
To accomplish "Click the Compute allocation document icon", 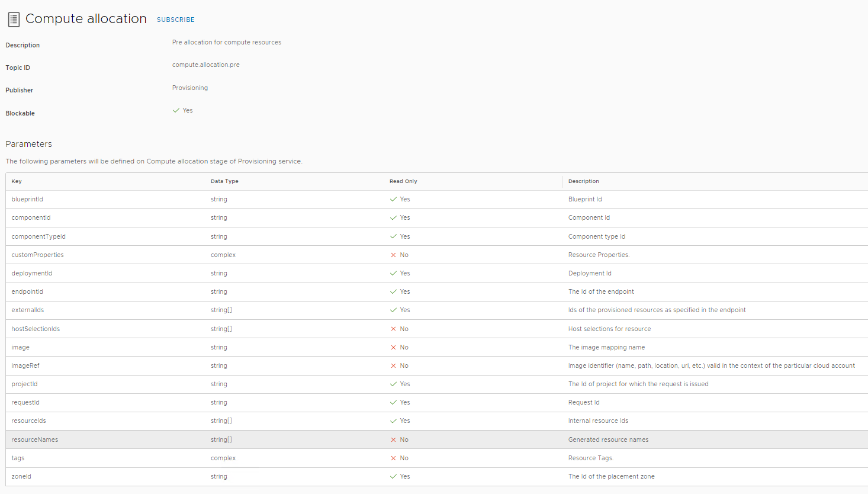I will pyautogui.click(x=13, y=18).
